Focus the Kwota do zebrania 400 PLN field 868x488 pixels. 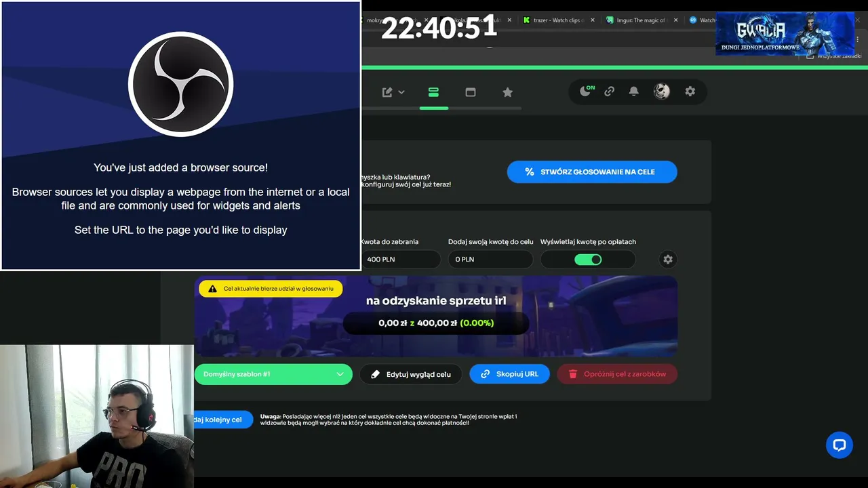401,259
